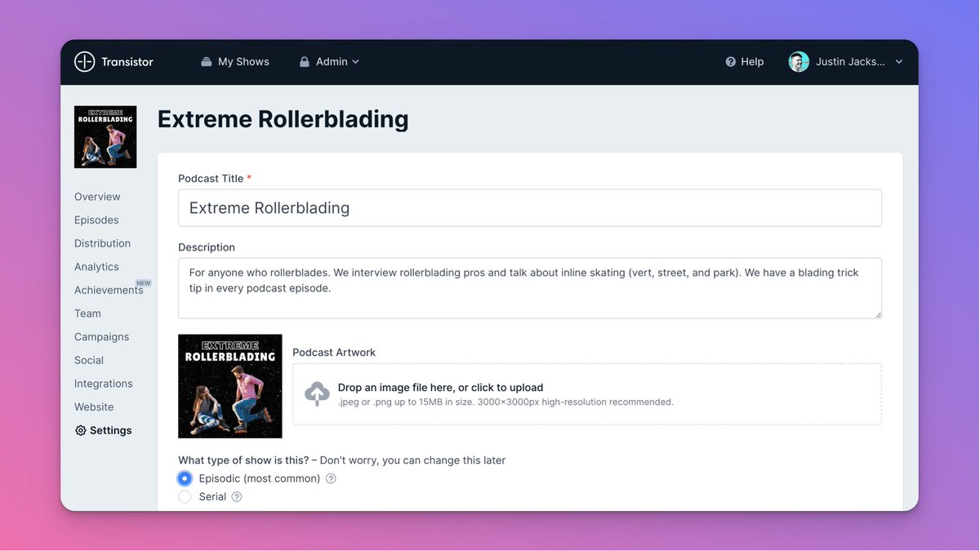This screenshot has height=551, width=980.
Task: Click the Help question mark icon
Action: (x=731, y=62)
